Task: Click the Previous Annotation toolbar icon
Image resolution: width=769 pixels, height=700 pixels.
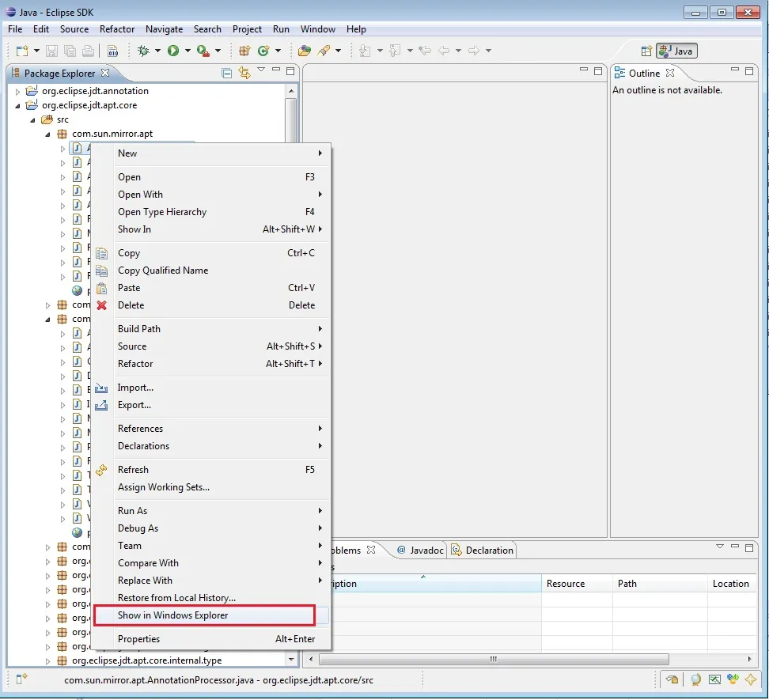Action: coord(395,51)
